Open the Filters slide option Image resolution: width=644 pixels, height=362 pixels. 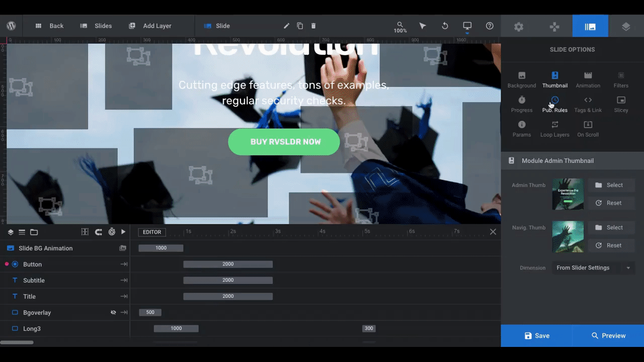coord(621,79)
